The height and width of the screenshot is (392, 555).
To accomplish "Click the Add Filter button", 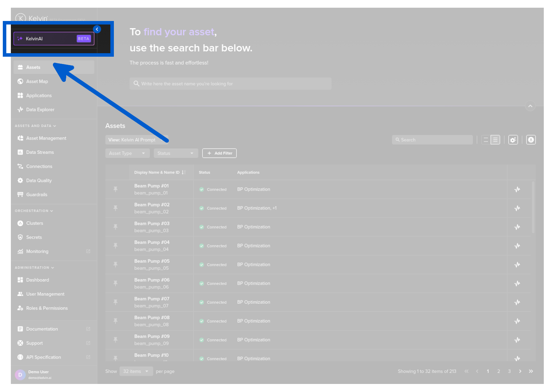I will pyautogui.click(x=219, y=153).
